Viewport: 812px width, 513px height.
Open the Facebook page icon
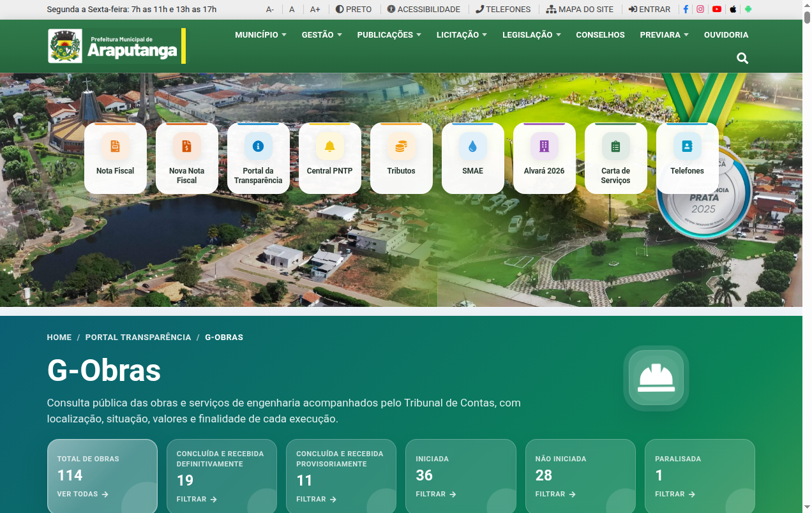(686, 10)
